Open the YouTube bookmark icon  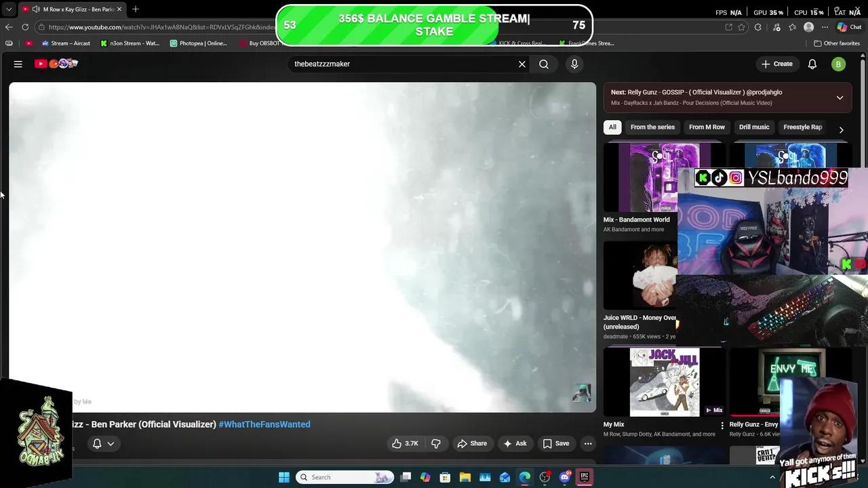point(28,43)
